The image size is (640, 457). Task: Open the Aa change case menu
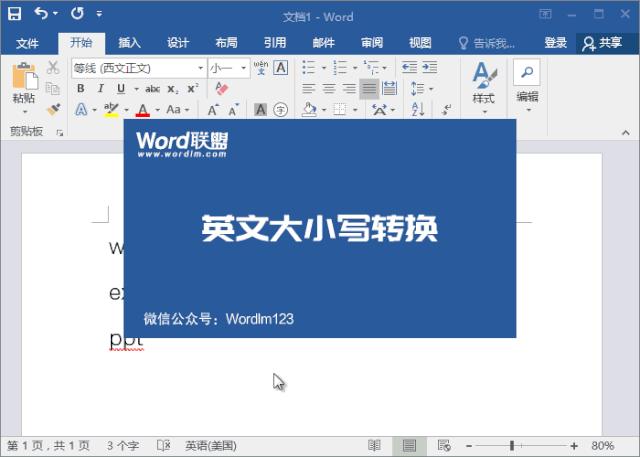[178, 109]
